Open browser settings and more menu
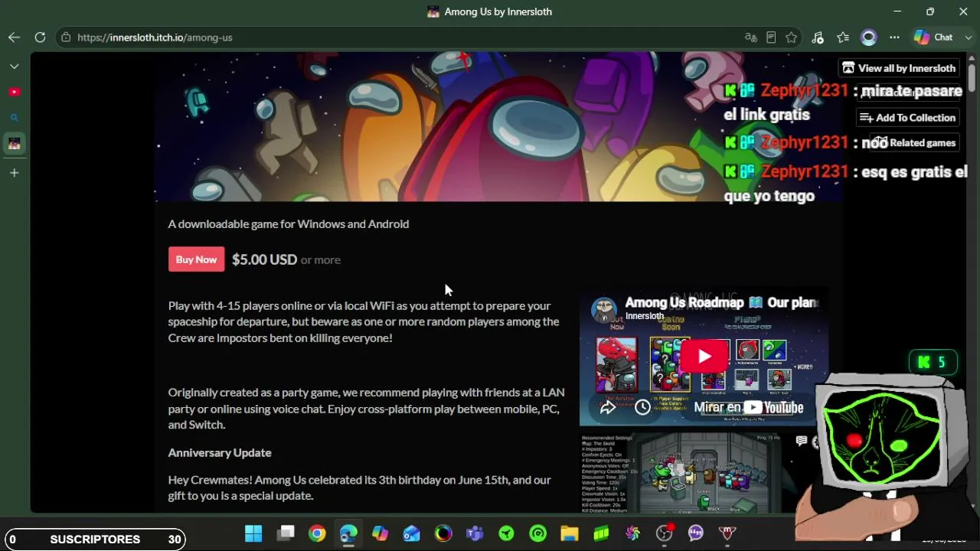Viewport: 980px width, 551px height. 894,37
